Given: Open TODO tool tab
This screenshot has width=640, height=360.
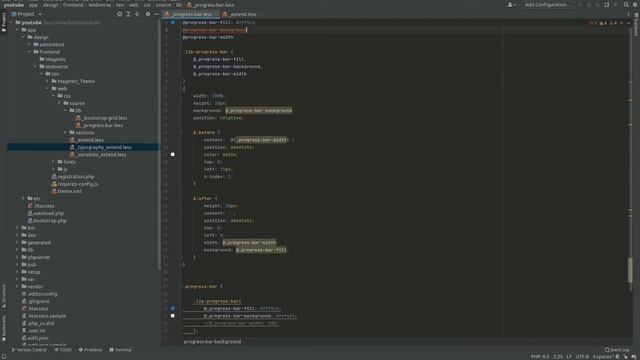Looking at the screenshot, I should [x=63, y=350].
